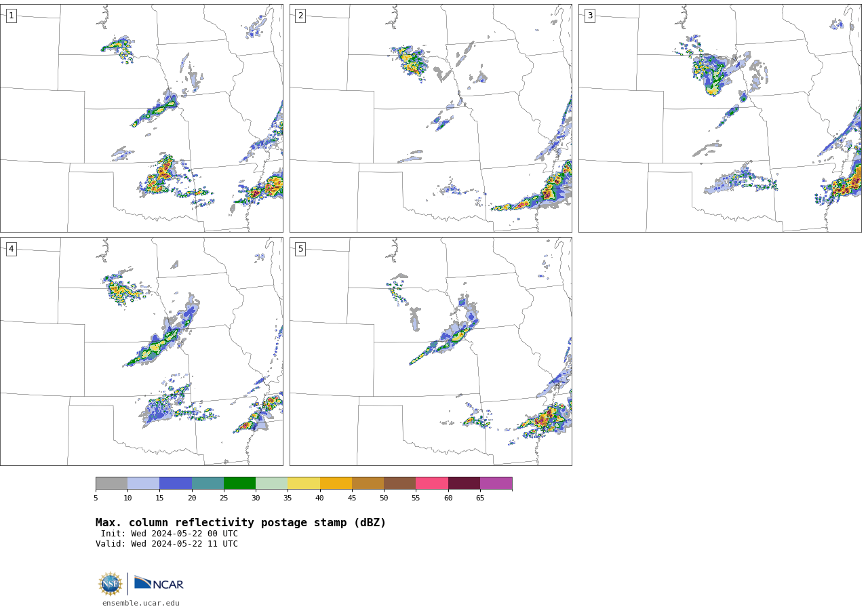
Task: Select the brown 50-55 dBZ swatch
Action: pyautogui.click(x=400, y=483)
